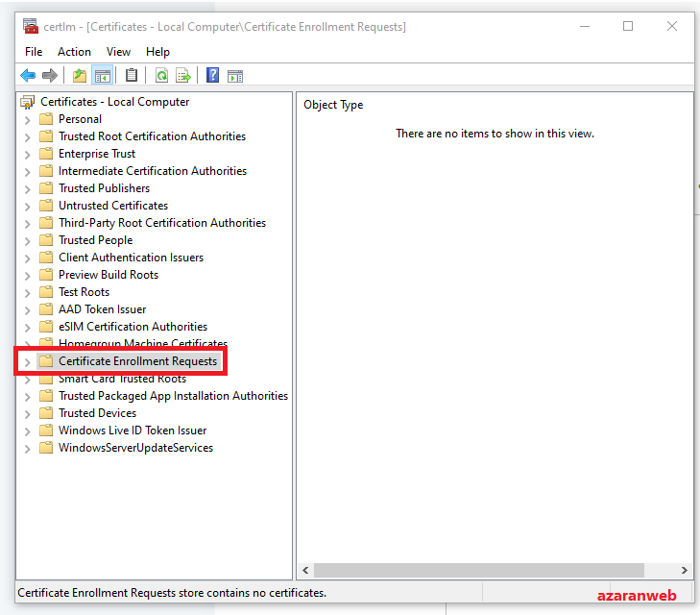Image resolution: width=700 pixels, height=615 pixels.
Task: Click the horizontal scrollbar thumb
Action: click(478, 570)
